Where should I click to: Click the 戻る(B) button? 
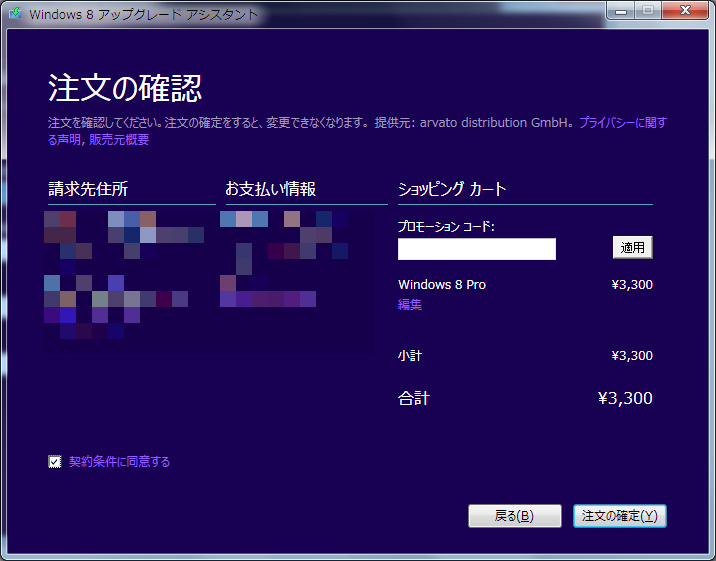tap(515, 516)
